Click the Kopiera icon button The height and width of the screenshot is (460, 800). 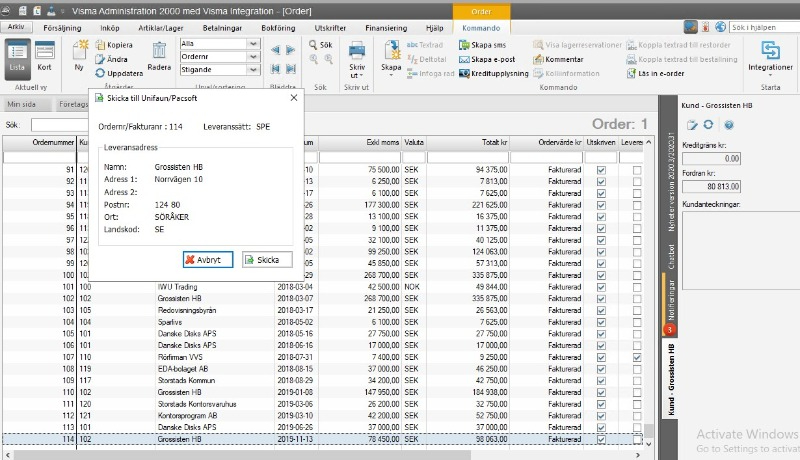pos(114,45)
